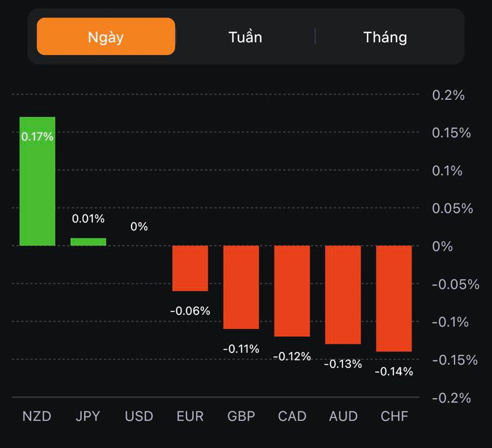Click the EUR currency label
Image resolution: width=492 pixels, height=448 pixels.
tap(190, 416)
